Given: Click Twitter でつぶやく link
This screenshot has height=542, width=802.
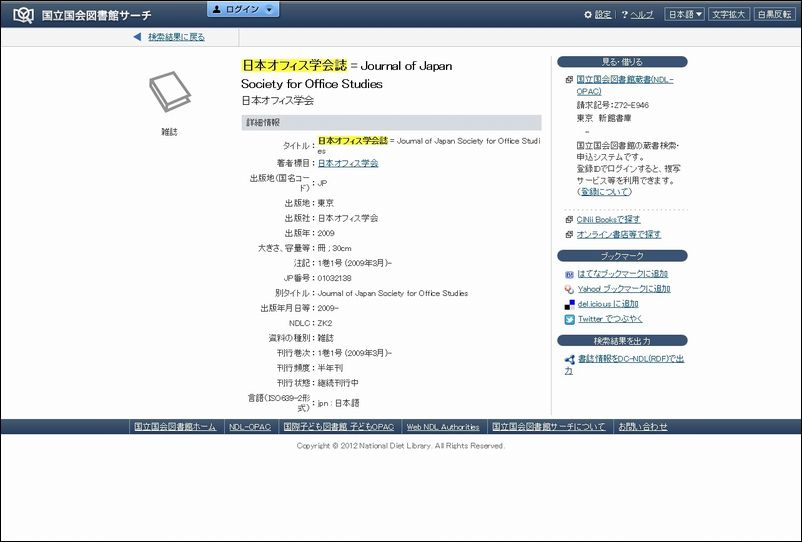Looking at the screenshot, I should tap(610, 319).
